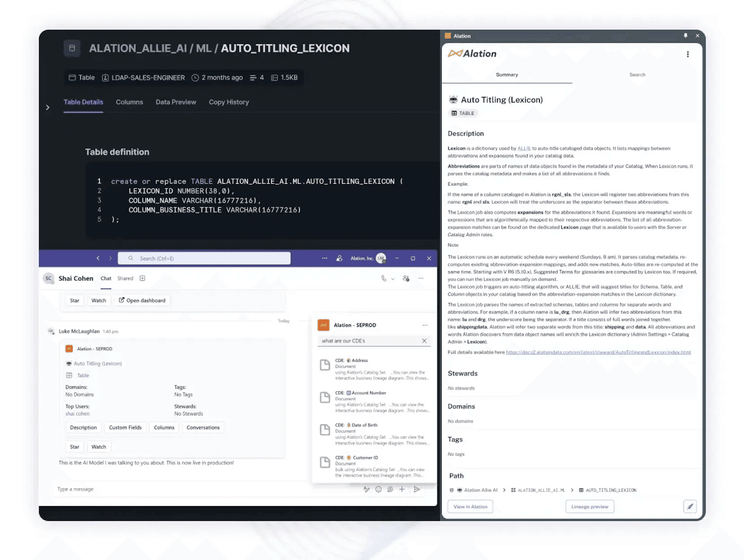Click the Lineage preview button
This screenshot has height=560, width=744.
click(x=590, y=507)
